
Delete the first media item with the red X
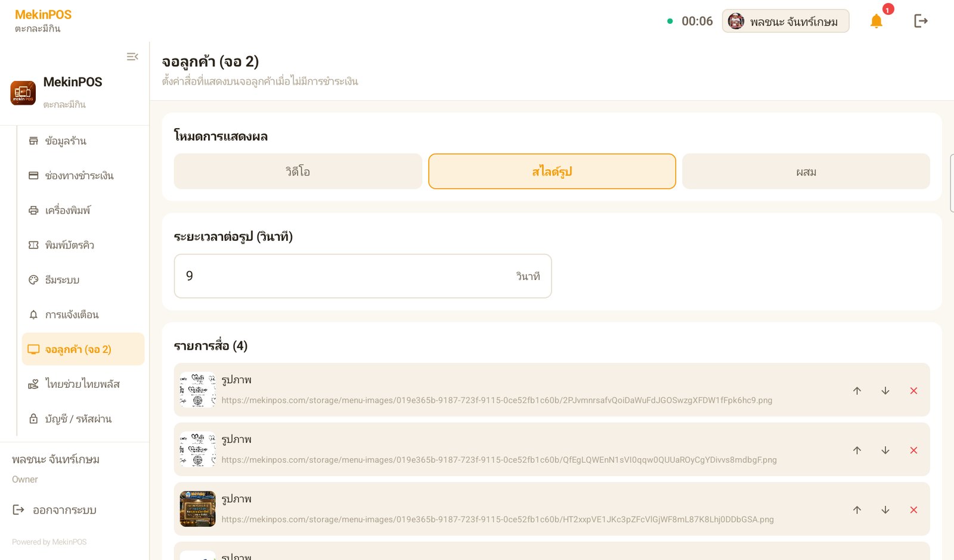[913, 391]
